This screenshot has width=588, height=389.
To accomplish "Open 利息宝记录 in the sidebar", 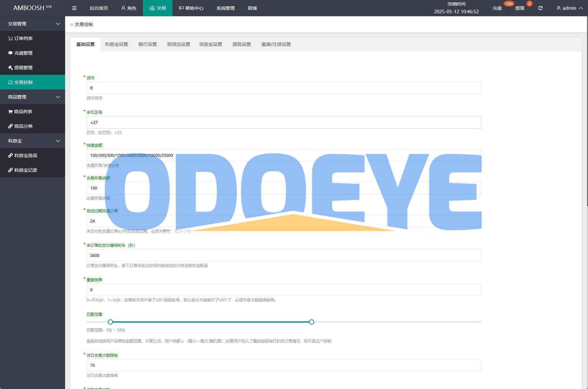I will 33,170.
